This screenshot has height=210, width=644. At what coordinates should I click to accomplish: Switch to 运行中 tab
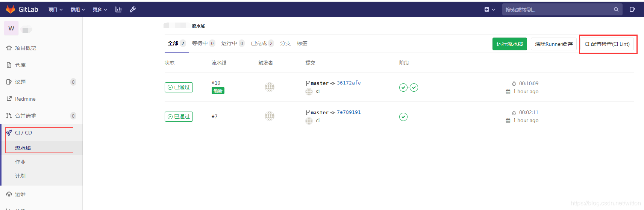[233, 43]
